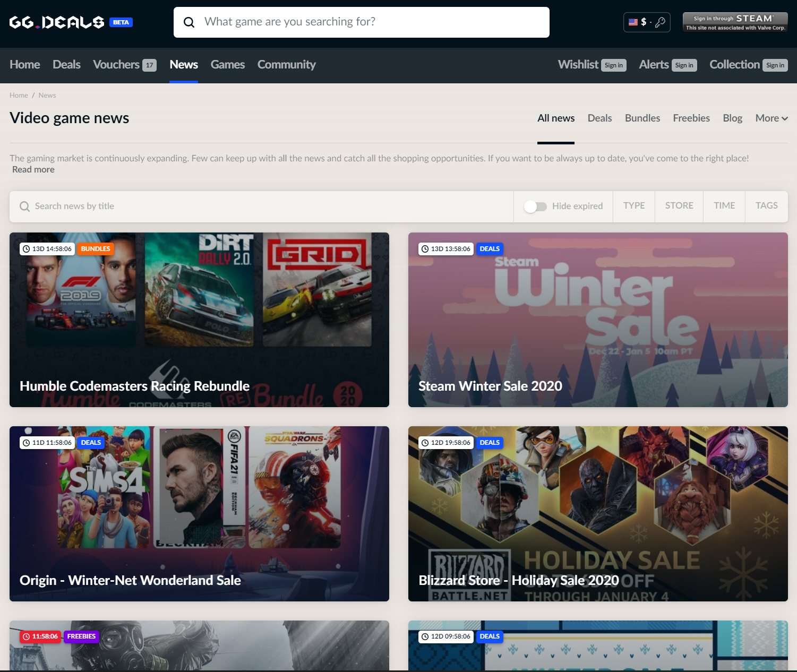Screen dimensions: 797x672
Task: Click clock timer on Humble Codemasters card
Action: tap(47, 249)
